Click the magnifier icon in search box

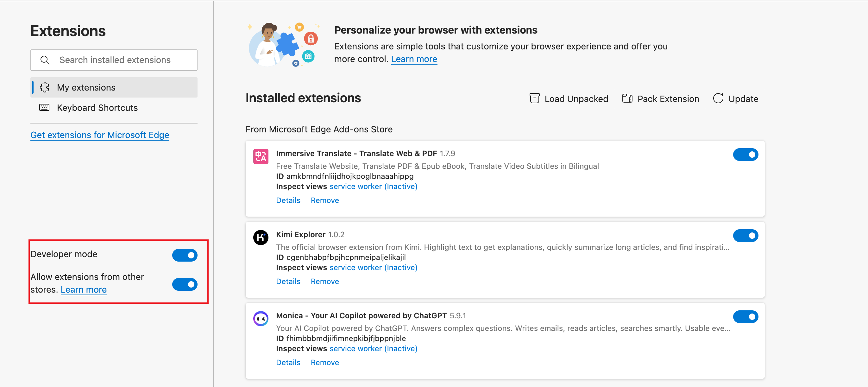45,60
